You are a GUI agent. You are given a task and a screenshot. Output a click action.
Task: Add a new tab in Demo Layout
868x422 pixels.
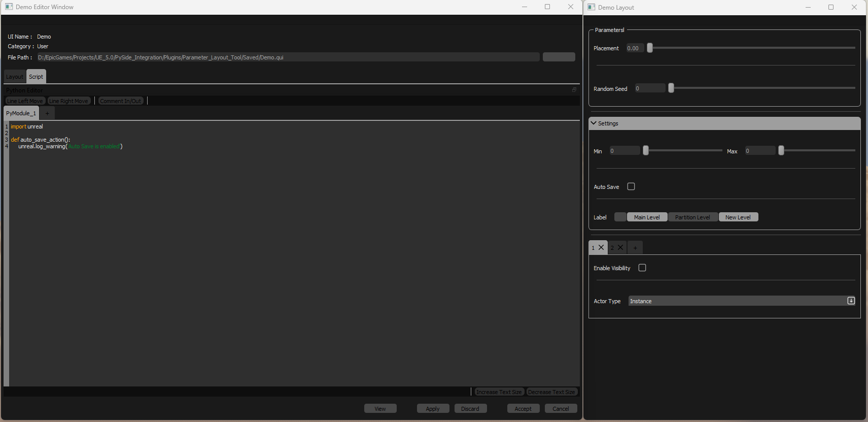(635, 248)
